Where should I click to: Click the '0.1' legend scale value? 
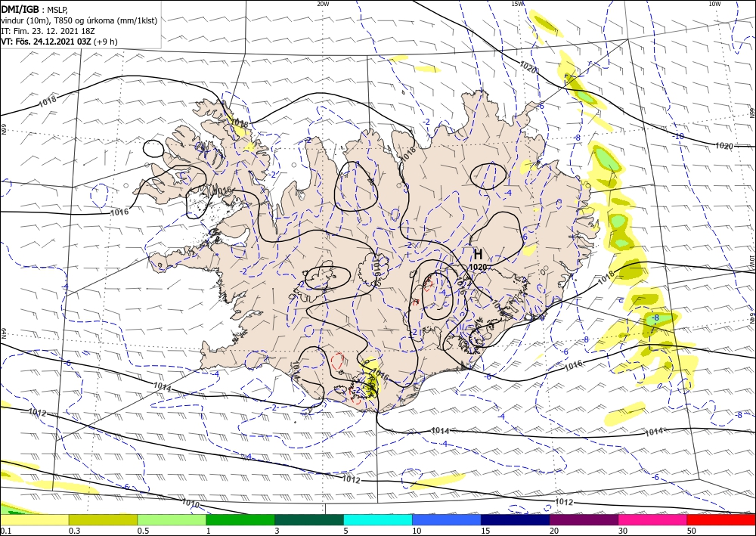click(x=6, y=531)
